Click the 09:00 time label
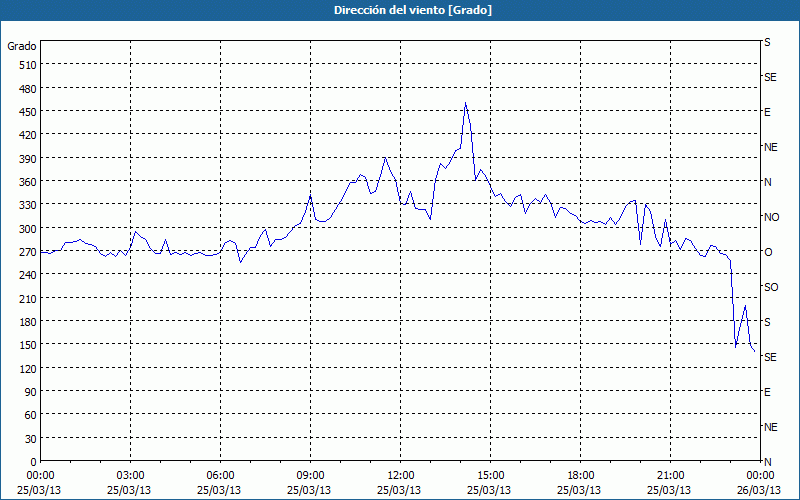Viewport: 800px width, 500px height. tap(310, 476)
